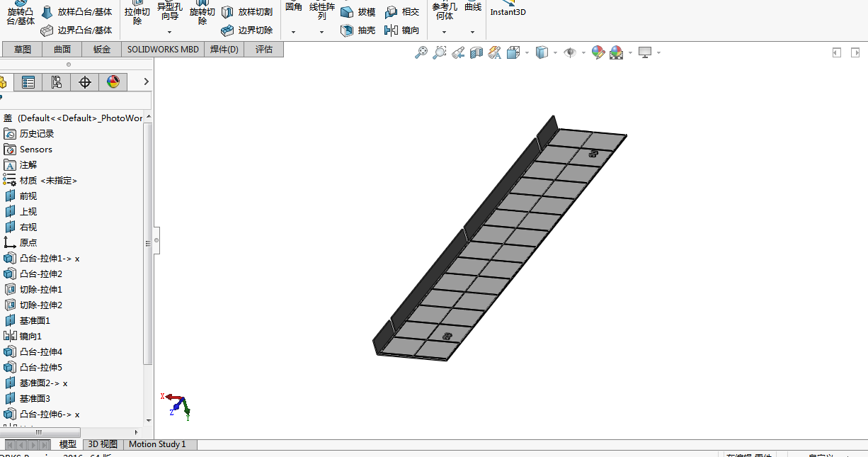Screen dimensions: 868x457
Task: Open Display Style dropdown arrow
Action: click(555, 52)
